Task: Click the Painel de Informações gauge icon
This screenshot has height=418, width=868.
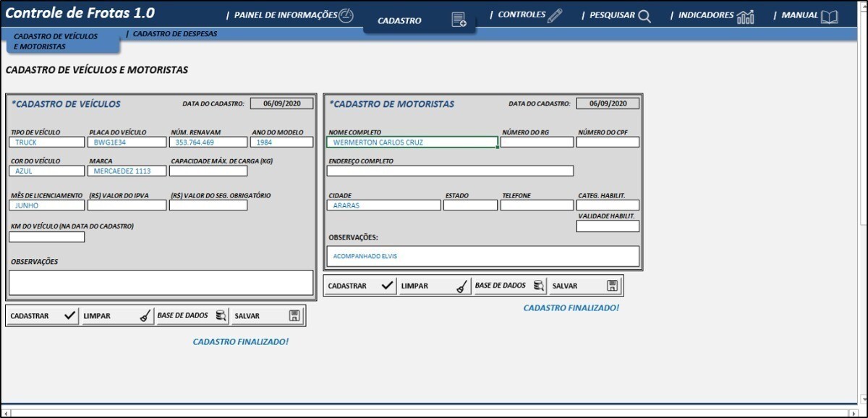Action: [346, 15]
